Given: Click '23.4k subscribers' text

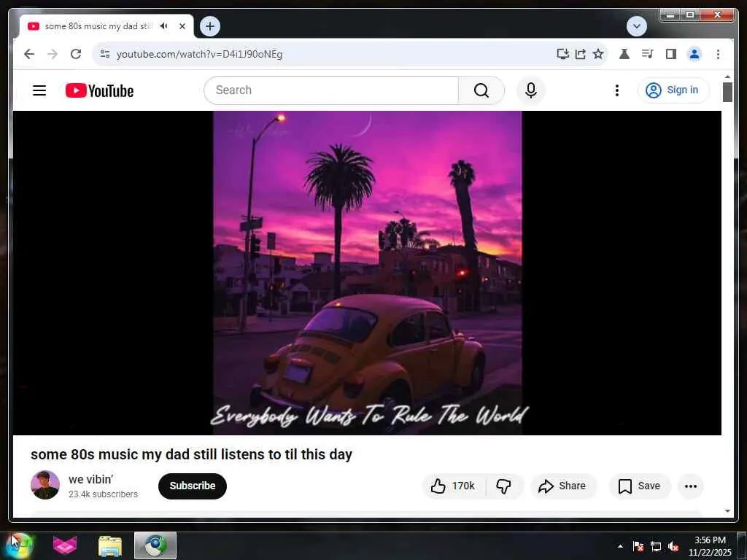Looking at the screenshot, I should point(103,494).
